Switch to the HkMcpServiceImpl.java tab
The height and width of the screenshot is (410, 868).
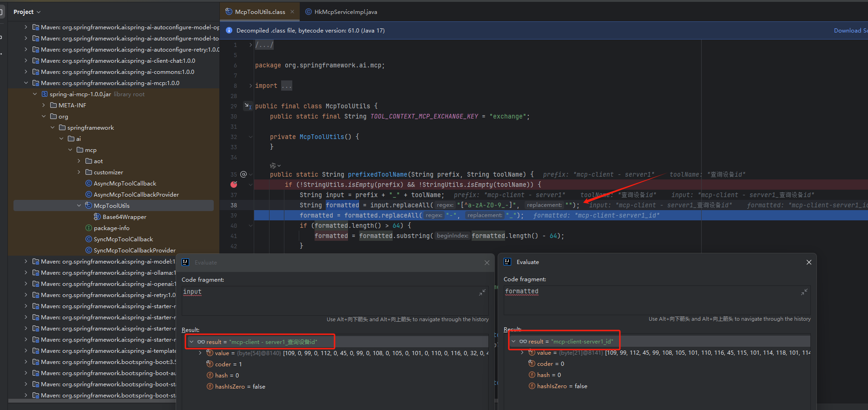tap(341, 12)
